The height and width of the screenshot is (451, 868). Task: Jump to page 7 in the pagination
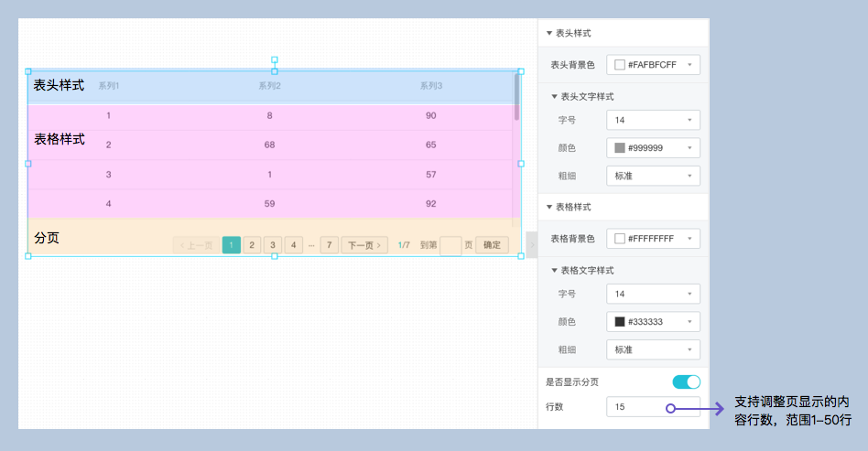(x=330, y=245)
